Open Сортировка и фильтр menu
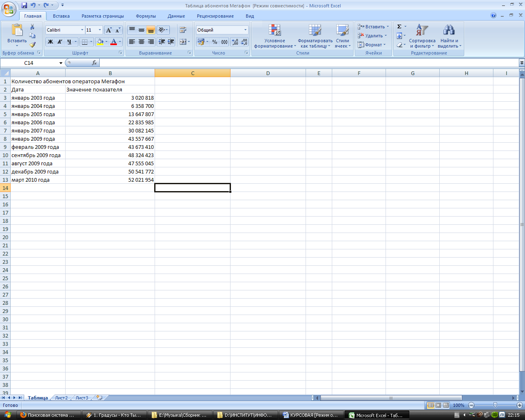The image size is (525, 420). (x=422, y=36)
